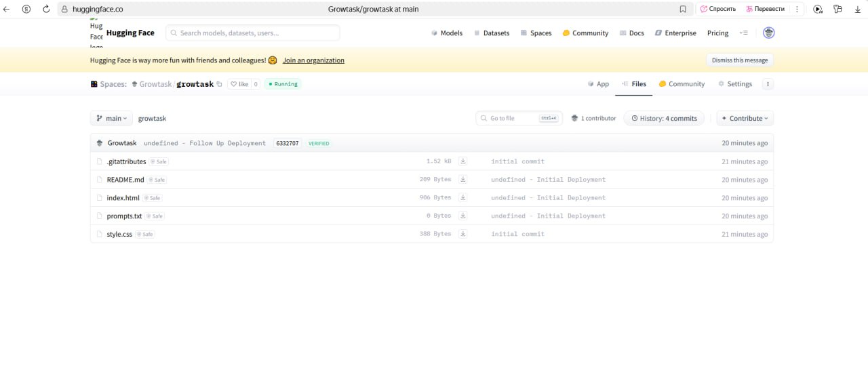Image resolution: width=868 pixels, height=371 pixels.
Task: View History: 4 commits
Action: tap(664, 118)
